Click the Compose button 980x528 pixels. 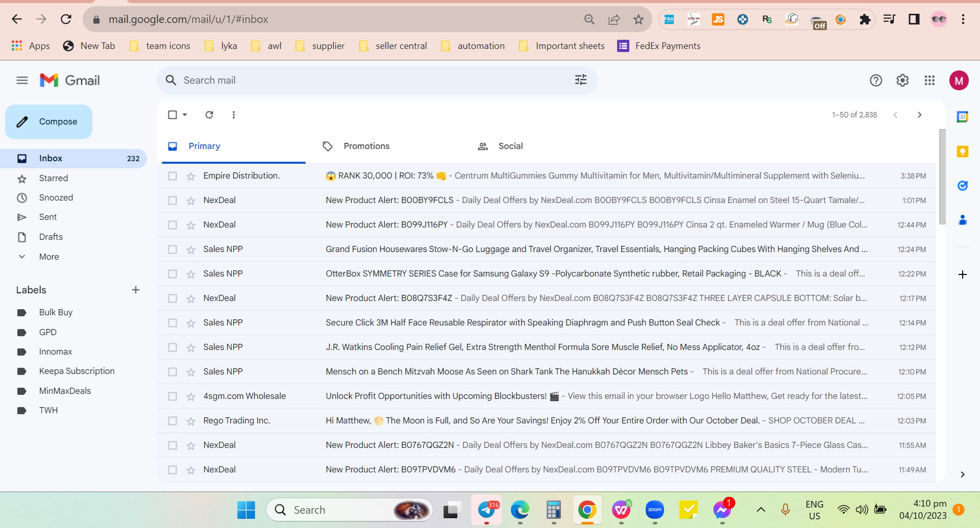coord(48,122)
